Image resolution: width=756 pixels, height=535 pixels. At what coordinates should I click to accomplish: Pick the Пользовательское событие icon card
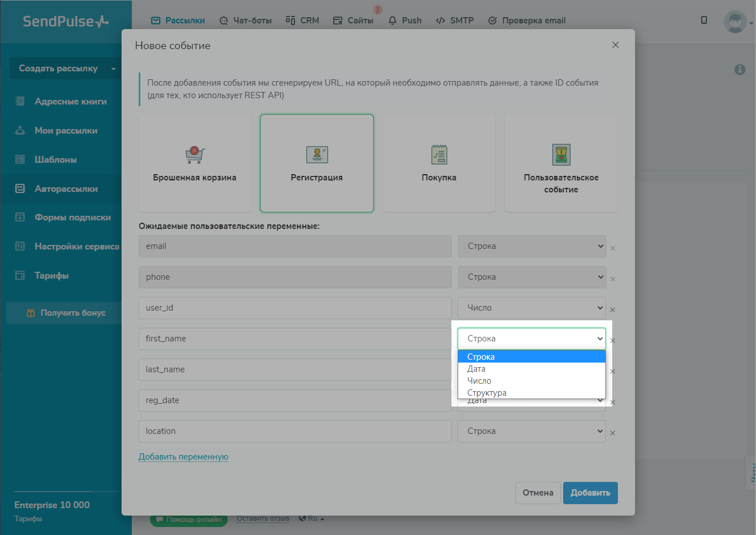561,155
